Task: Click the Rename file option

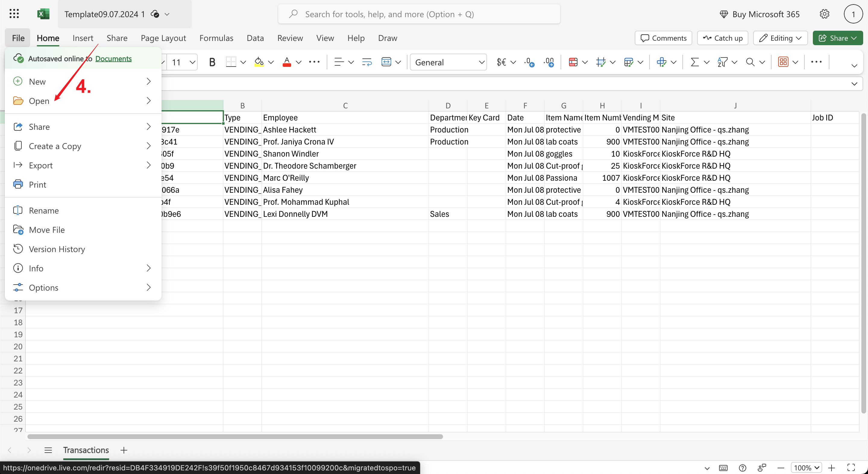Action: 44,210
